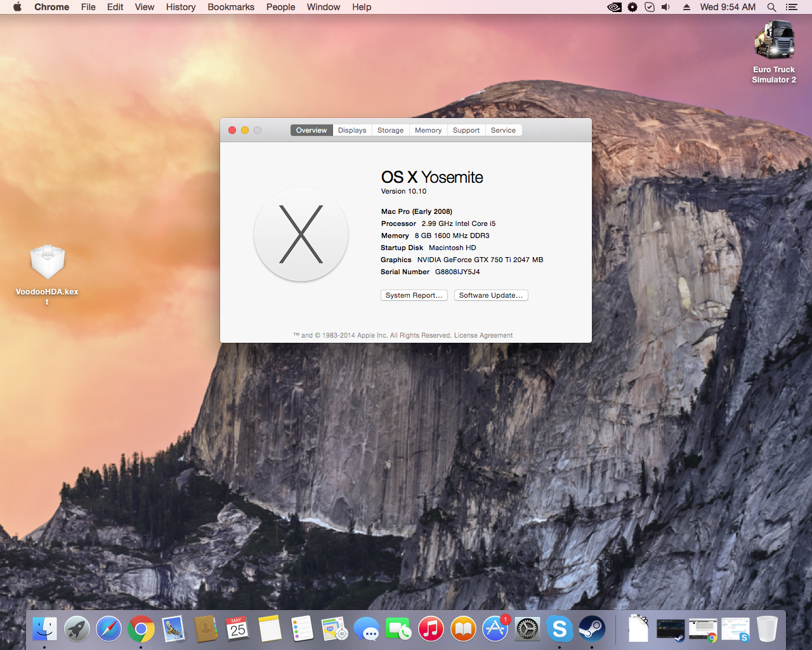Open the Window menu

click(324, 7)
